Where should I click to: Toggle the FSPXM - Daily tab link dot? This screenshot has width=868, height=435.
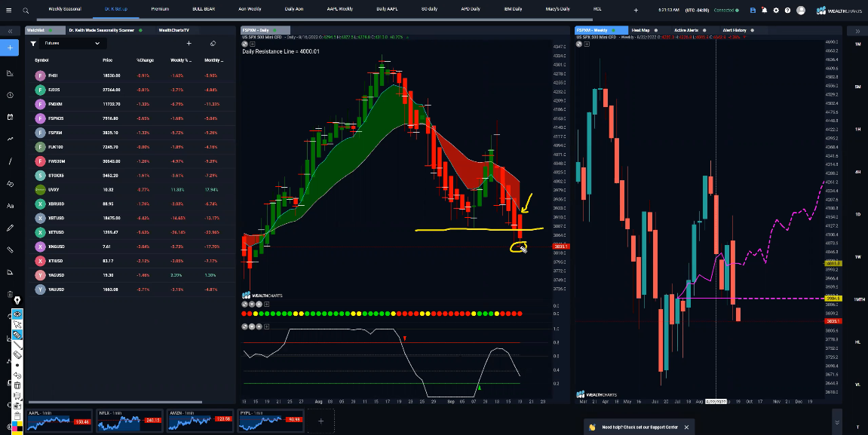point(275,30)
